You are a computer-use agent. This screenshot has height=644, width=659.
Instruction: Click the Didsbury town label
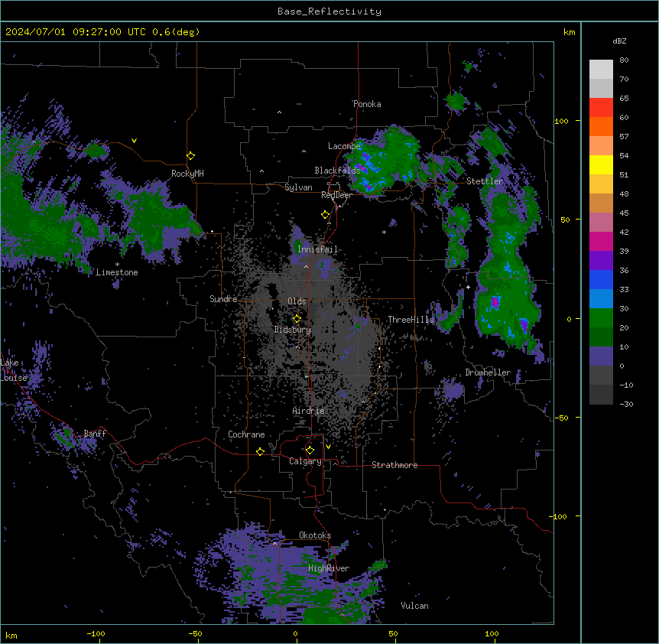click(293, 330)
